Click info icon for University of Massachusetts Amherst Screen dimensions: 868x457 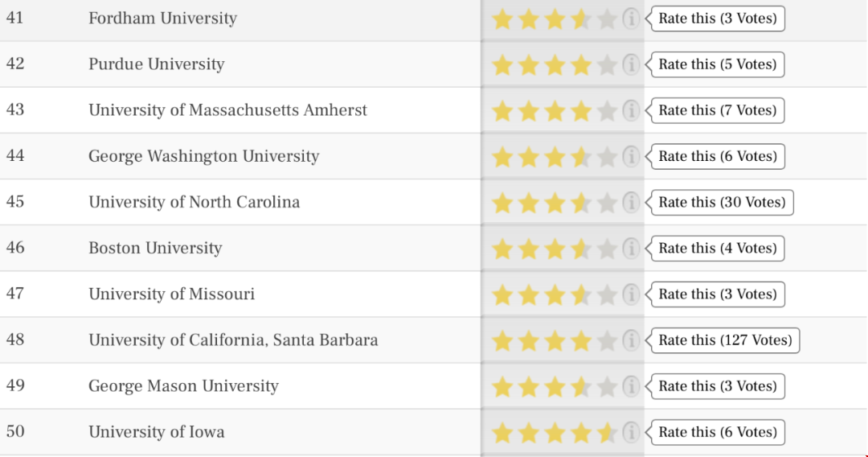point(631,111)
